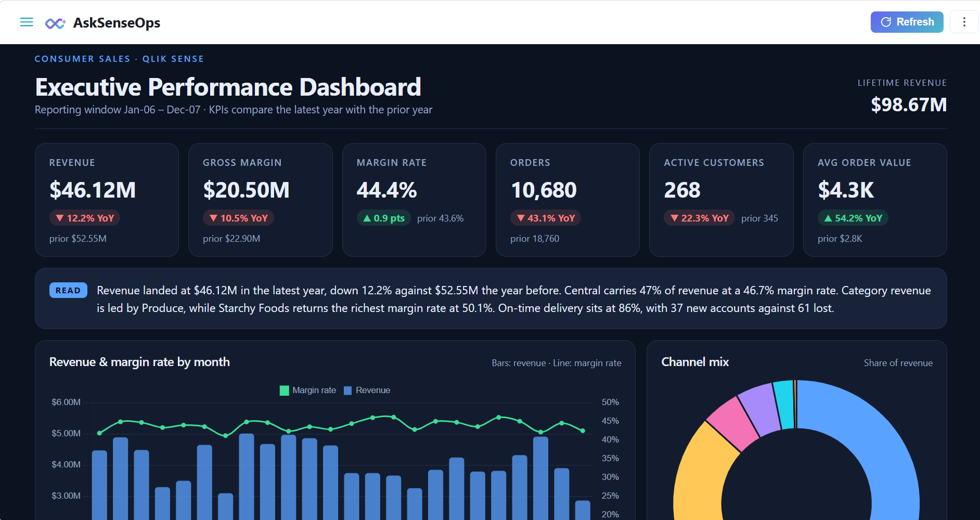The image size is (980, 520).
Task: Click the 30% right-axis label
Action: coord(610,477)
